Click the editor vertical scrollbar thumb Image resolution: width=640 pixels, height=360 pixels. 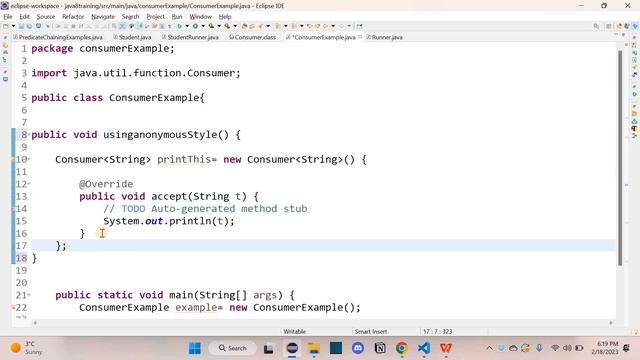coord(620,158)
